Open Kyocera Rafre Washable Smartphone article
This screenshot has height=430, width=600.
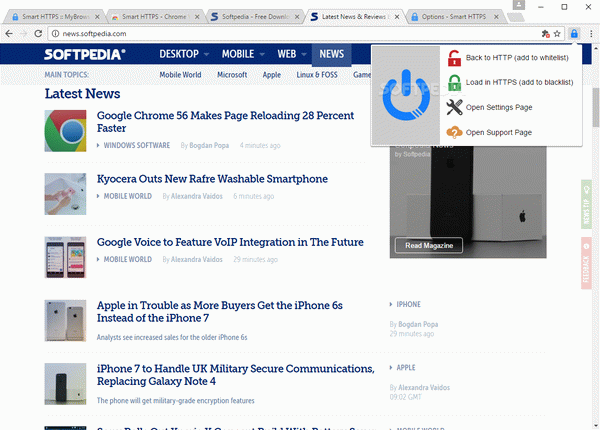pyautogui.click(x=212, y=179)
